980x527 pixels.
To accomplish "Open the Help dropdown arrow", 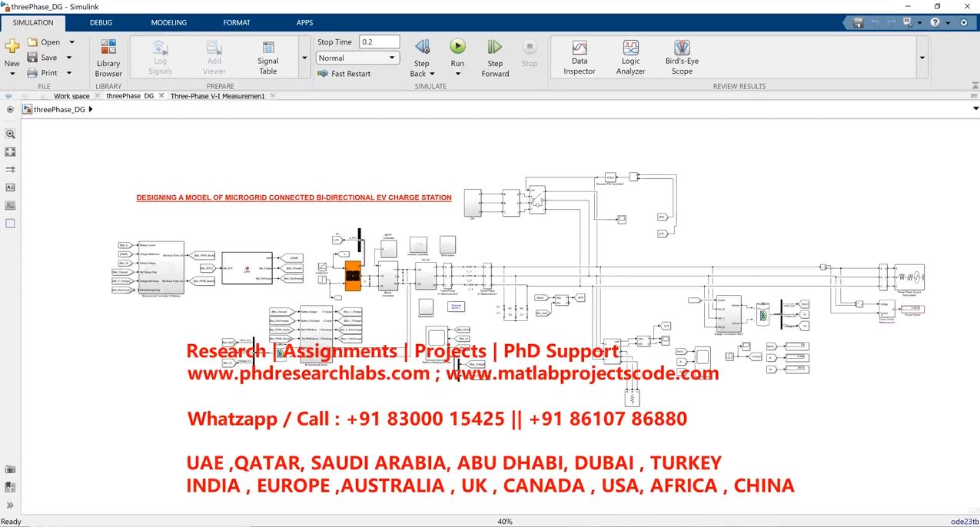I will click(x=946, y=23).
